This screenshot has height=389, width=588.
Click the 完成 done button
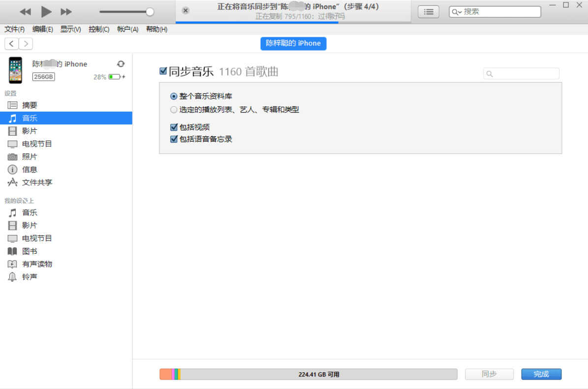[x=541, y=374]
